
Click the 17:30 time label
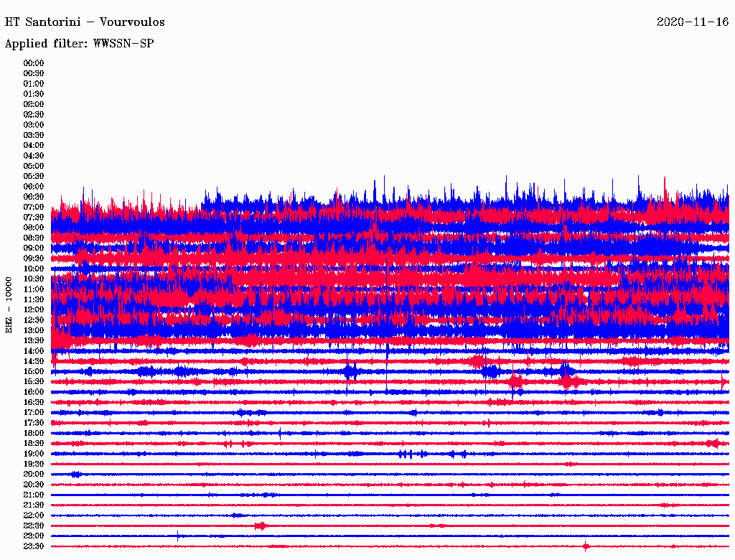pos(34,423)
